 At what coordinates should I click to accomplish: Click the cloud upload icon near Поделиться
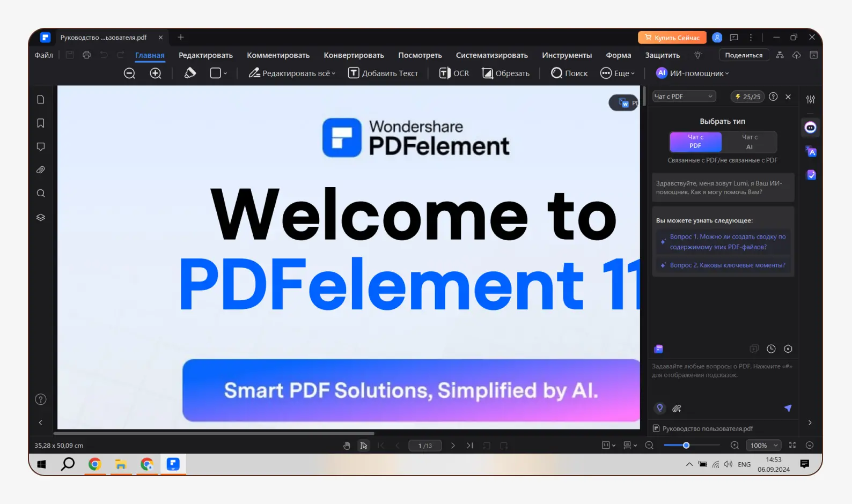(797, 55)
